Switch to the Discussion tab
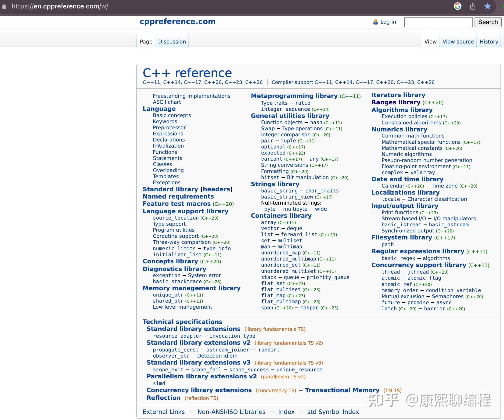 point(172,41)
